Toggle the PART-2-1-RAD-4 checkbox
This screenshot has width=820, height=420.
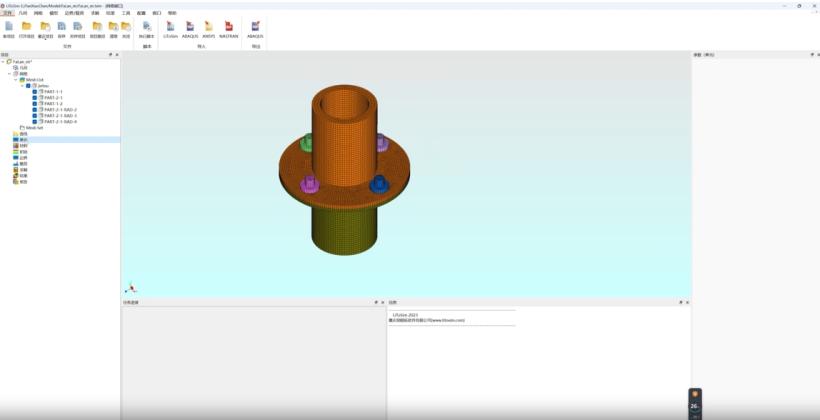35,122
